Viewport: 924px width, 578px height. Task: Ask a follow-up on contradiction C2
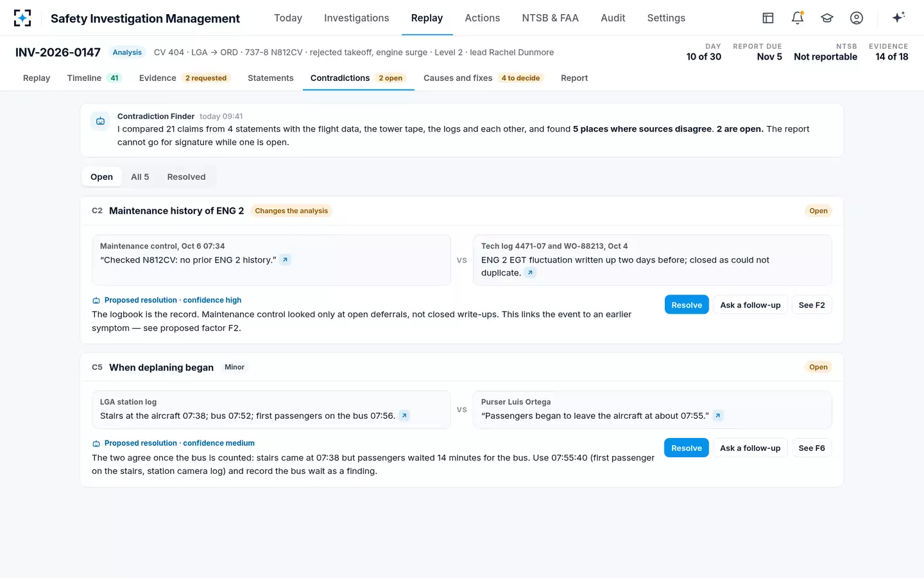[x=750, y=305]
